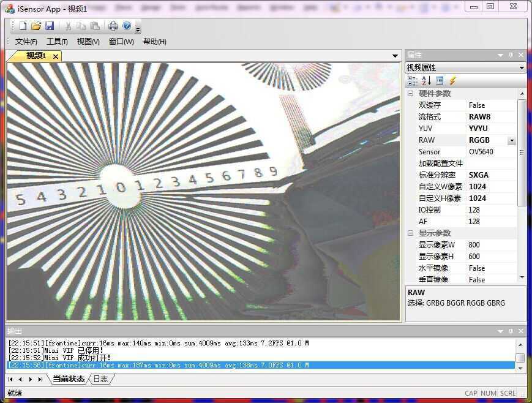
Task: Select the 流格式 RAW8 value
Action: point(492,117)
